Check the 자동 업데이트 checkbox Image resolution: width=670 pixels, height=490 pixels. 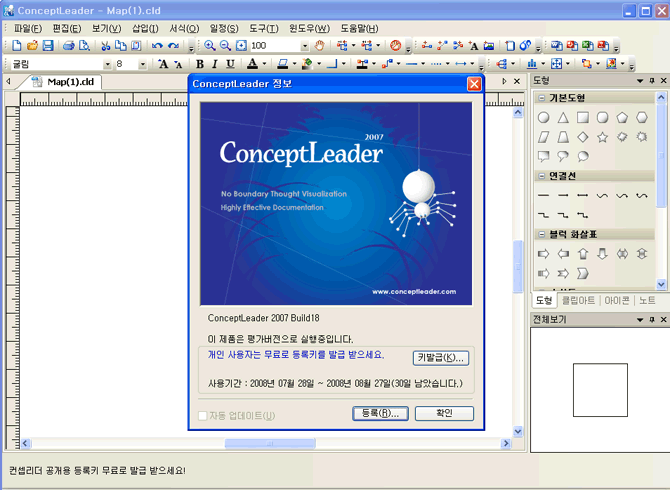(x=203, y=415)
